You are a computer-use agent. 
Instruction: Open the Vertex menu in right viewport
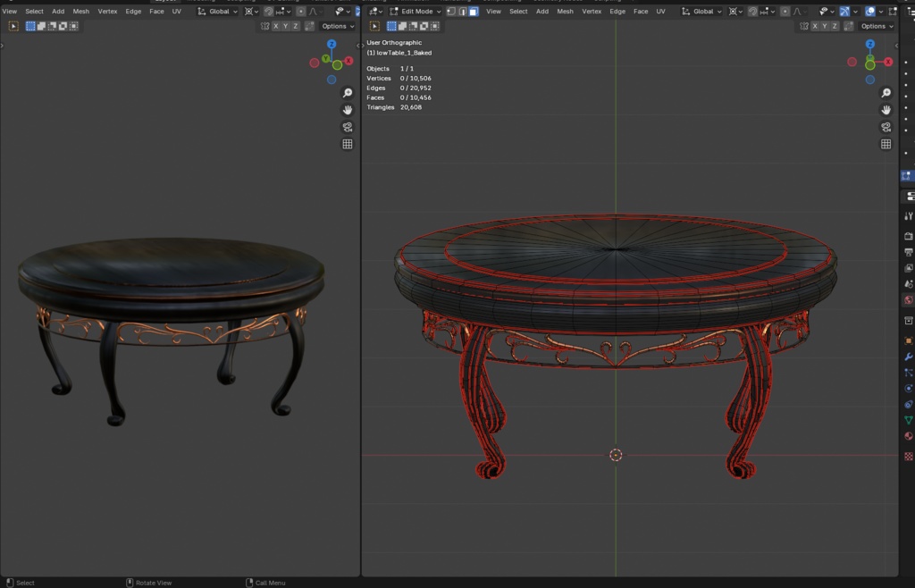click(592, 11)
